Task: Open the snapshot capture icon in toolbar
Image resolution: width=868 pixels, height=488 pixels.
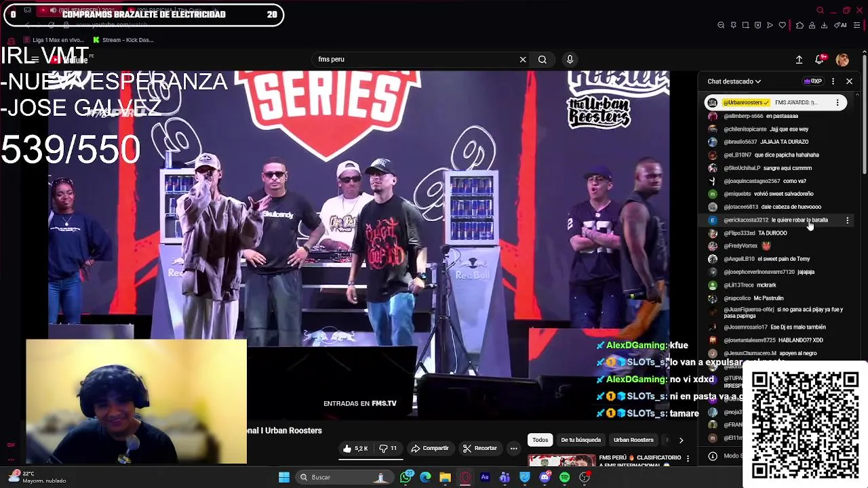Action: [x=745, y=25]
